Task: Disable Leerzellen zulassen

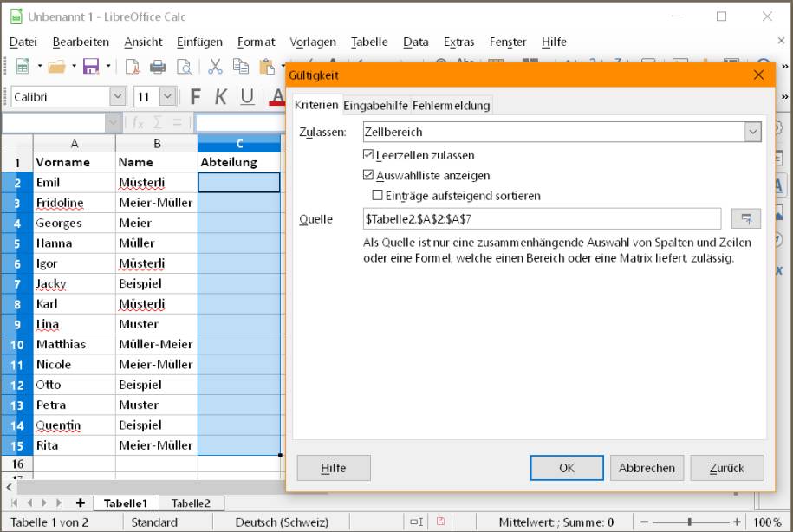Action: (368, 154)
